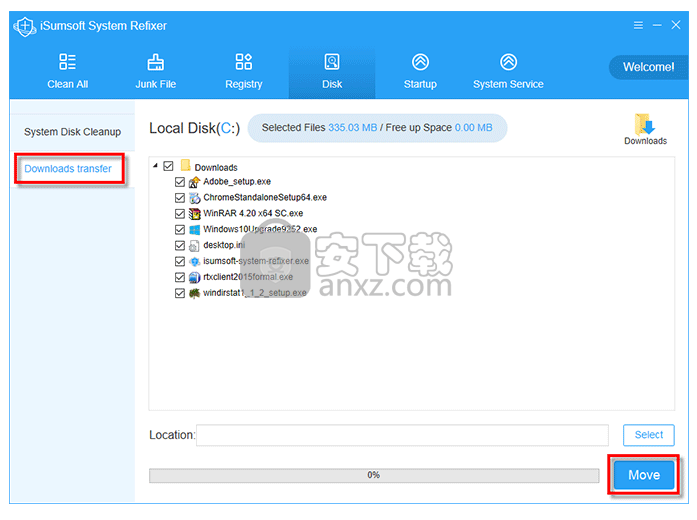Select the desktop.ini file name
The image size is (697, 520).
[x=224, y=245]
